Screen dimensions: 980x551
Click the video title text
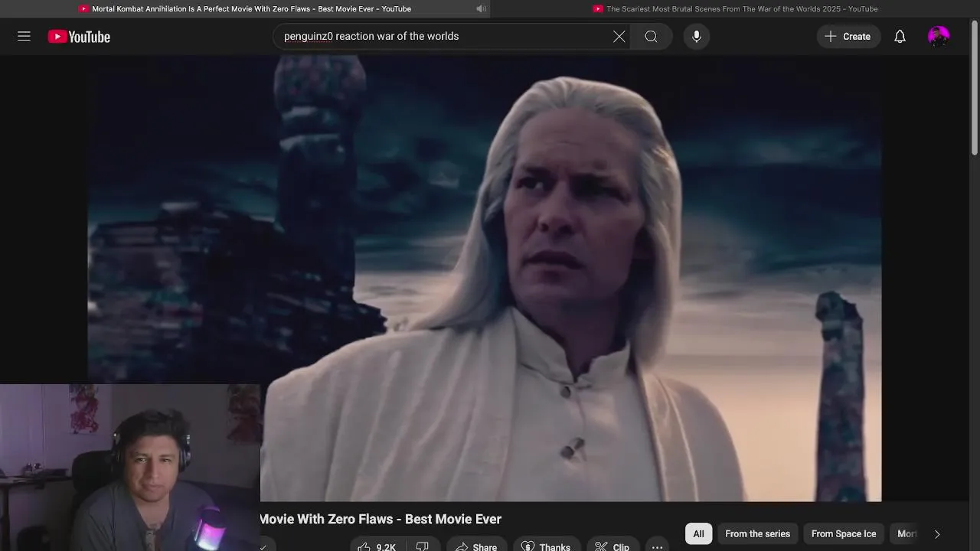coord(381,519)
